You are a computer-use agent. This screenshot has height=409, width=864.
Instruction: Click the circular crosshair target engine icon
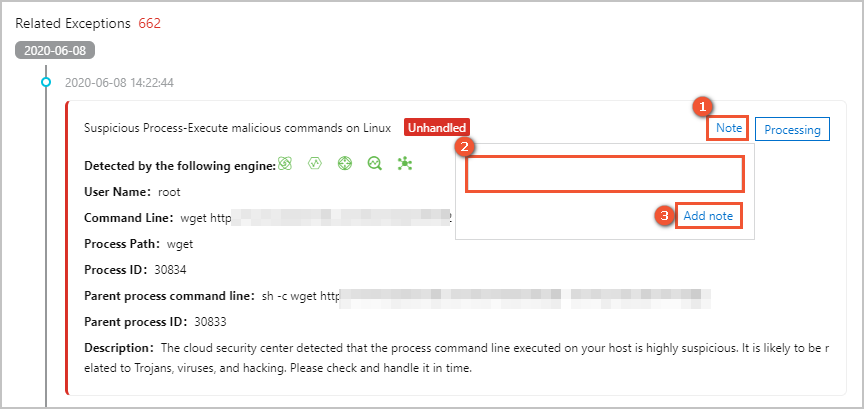click(345, 163)
